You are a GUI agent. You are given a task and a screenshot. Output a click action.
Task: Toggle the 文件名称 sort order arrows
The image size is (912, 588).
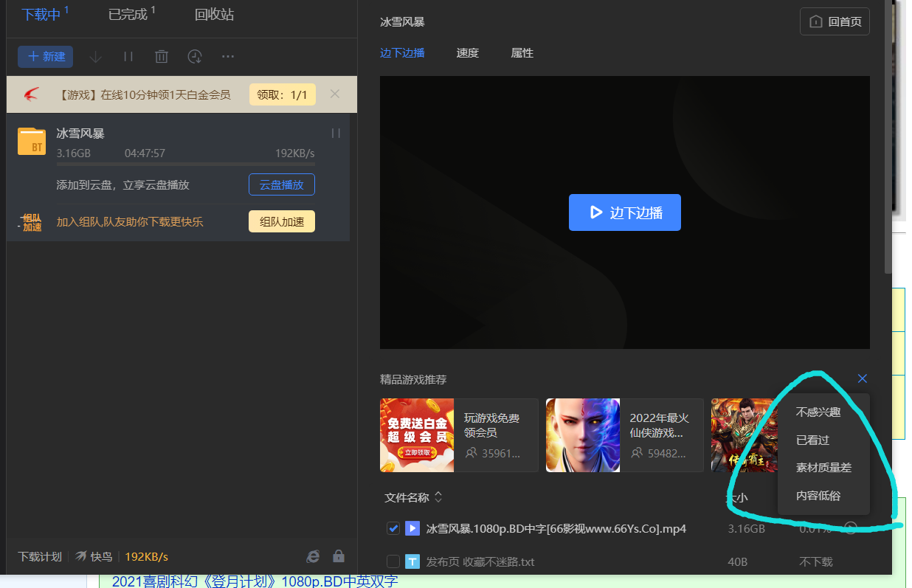pyautogui.click(x=438, y=497)
